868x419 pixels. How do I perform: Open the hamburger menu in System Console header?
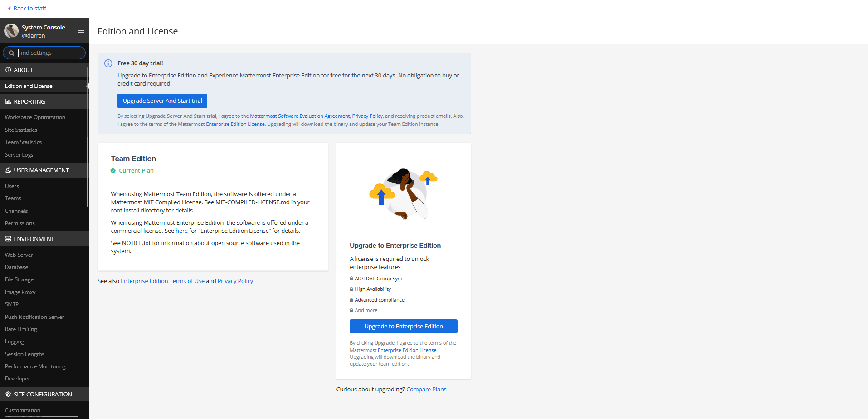pyautogui.click(x=81, y=31)
